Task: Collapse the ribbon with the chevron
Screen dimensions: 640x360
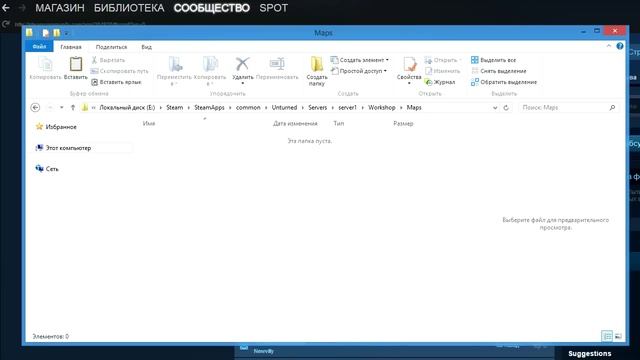Action: [609, 46]
